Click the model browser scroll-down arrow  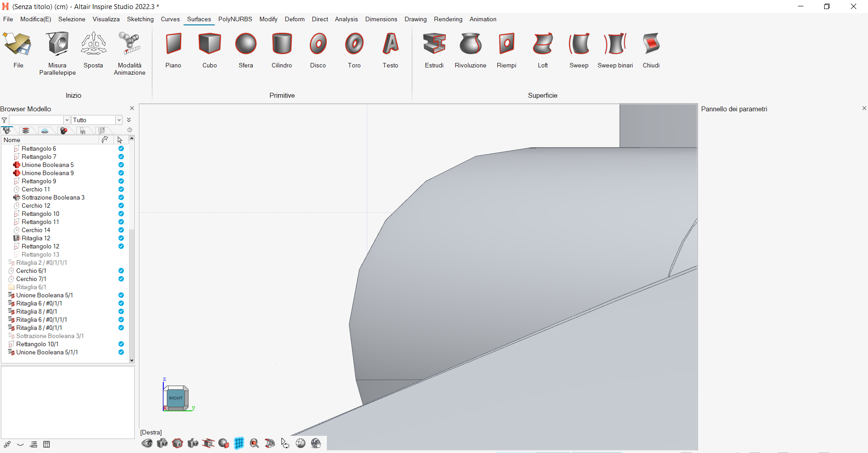pos(132,361)
